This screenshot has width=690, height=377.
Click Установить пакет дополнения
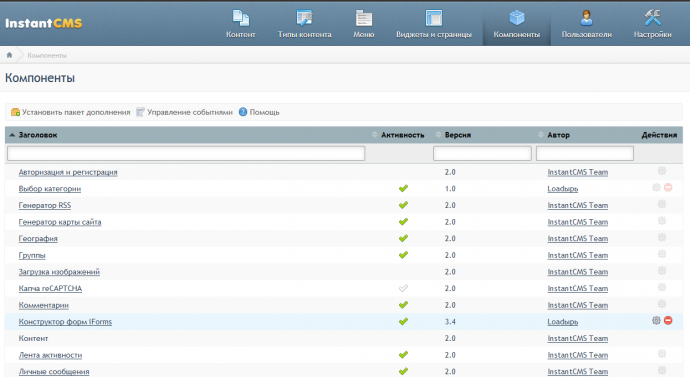(x=70, y=112)
